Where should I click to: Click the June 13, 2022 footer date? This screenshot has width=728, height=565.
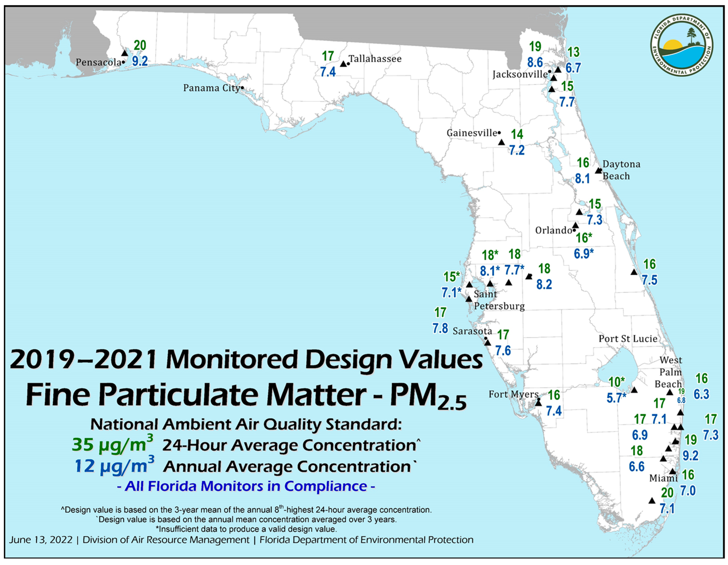pyautogui.click(x=41, y=540)
